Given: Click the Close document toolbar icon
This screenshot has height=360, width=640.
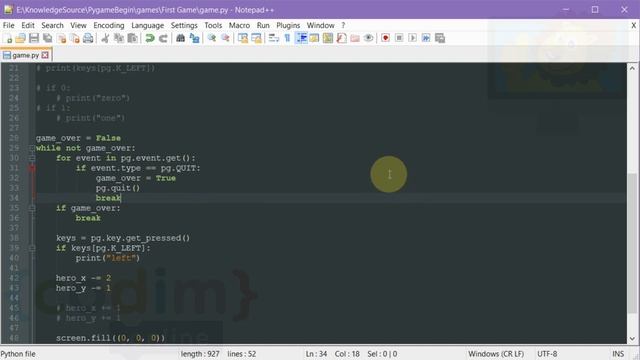Looking at the screenshot, I should click(x=62, y=38).
